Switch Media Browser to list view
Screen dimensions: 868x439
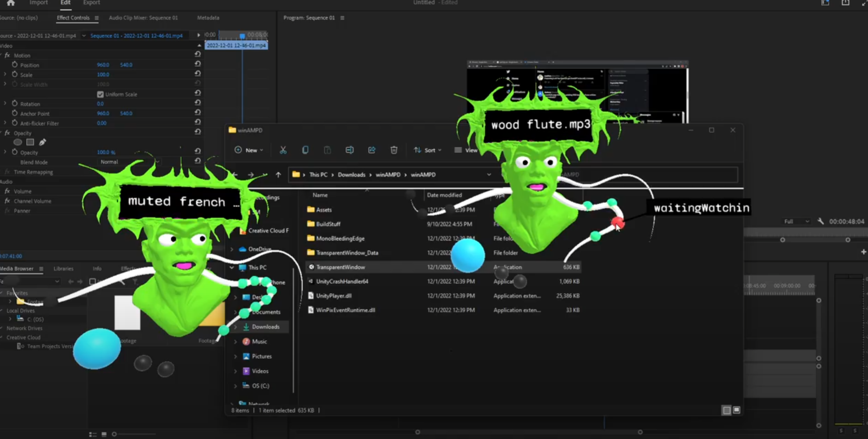[93, 434]
